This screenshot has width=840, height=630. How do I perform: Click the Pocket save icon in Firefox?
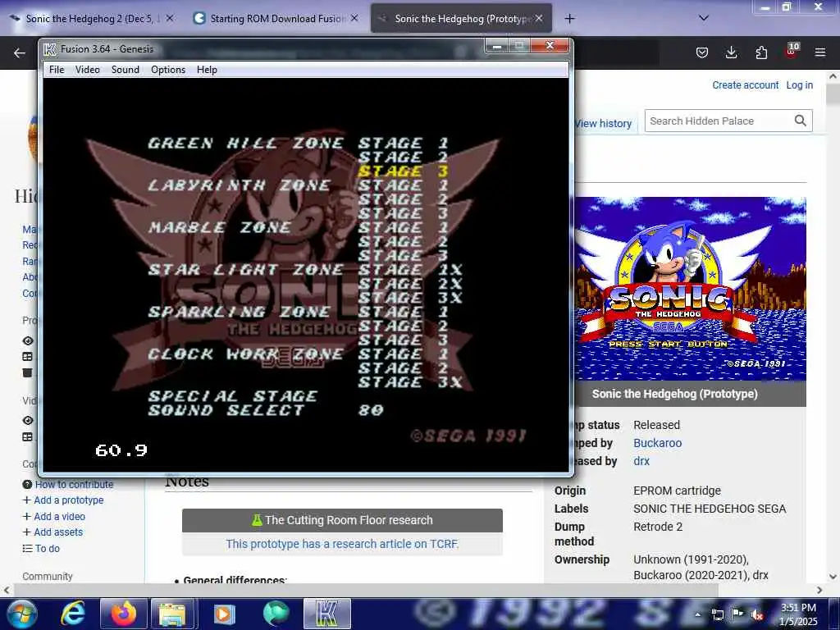(x=702, y=52)
